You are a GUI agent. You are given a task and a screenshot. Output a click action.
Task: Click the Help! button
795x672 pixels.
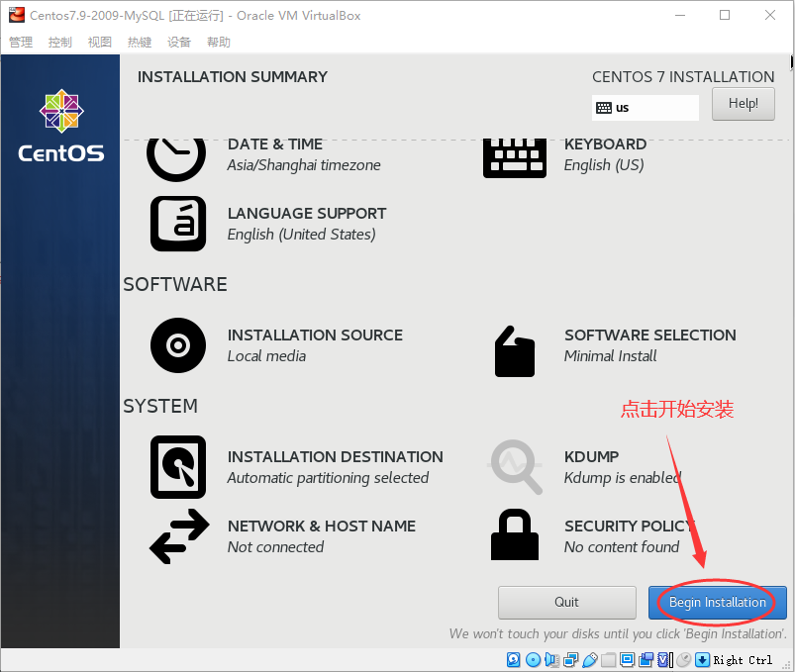[x=744, y=104]
